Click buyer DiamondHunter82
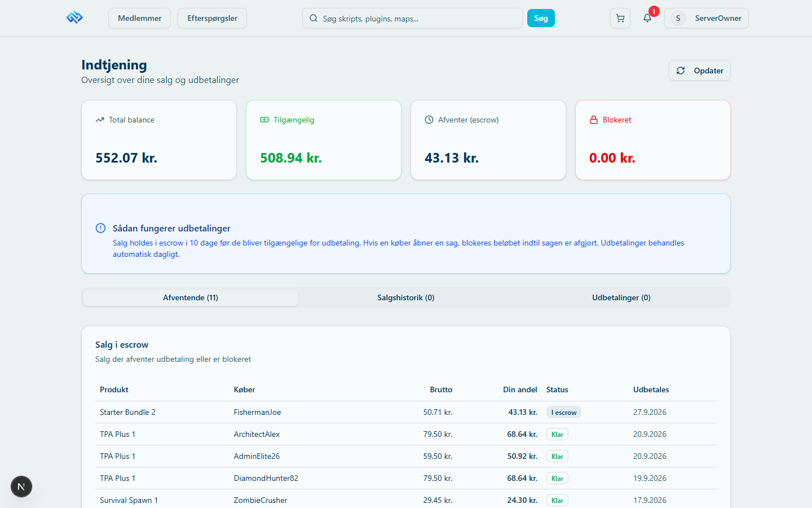This screenshot has width=812, height=508. point(266,478)
